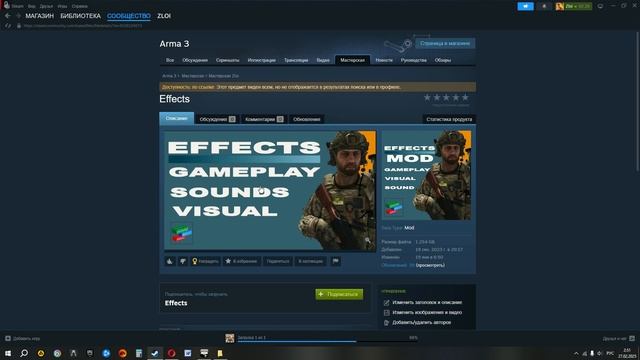Open the Вид menu
The image size is (640, 360).
click(31, 6)
